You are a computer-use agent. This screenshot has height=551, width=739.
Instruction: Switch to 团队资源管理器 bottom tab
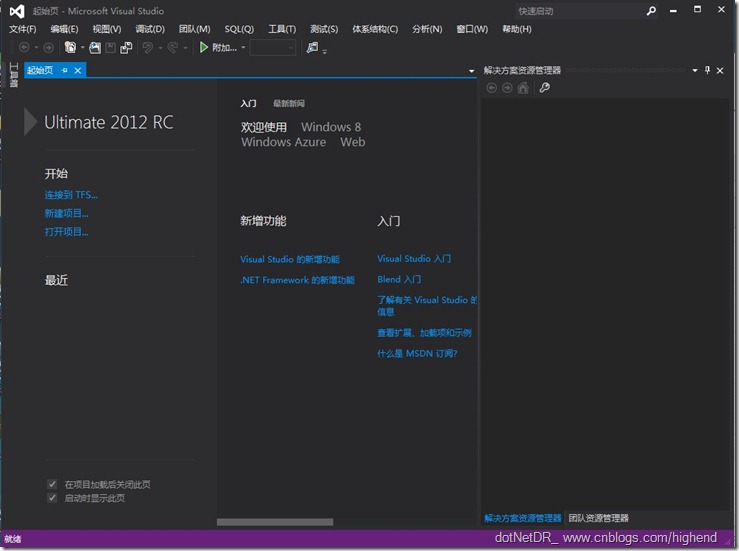pyautogui.click(x=599, y=518)
